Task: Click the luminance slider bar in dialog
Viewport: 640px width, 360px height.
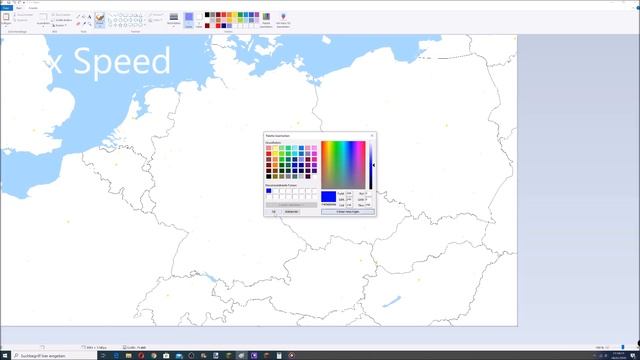Action: 371,165
